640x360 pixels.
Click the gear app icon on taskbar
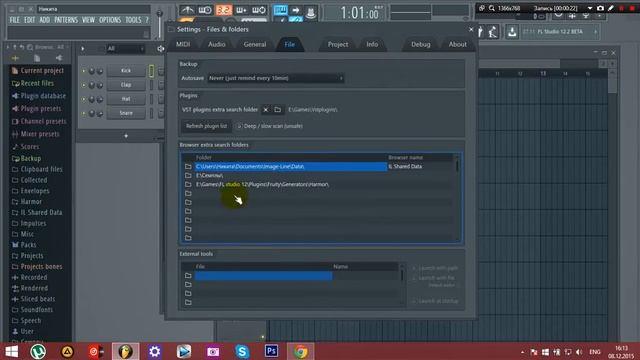155,351
